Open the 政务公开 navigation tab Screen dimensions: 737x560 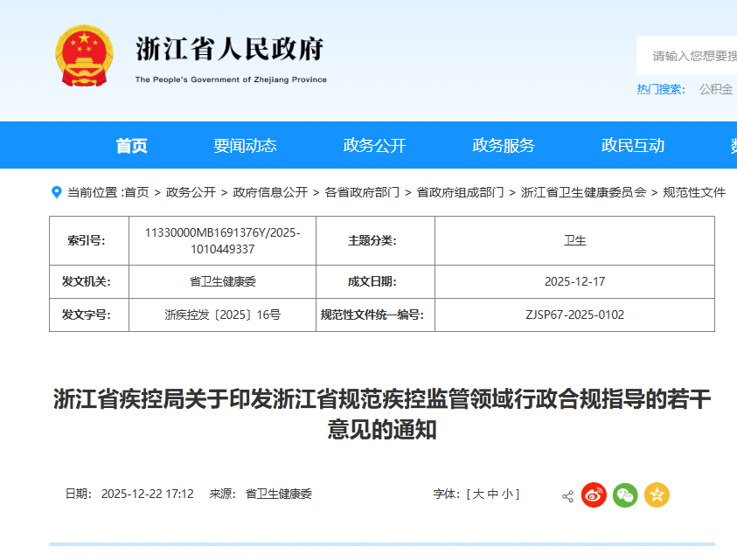pyautogui.click(x=374, y=145)
